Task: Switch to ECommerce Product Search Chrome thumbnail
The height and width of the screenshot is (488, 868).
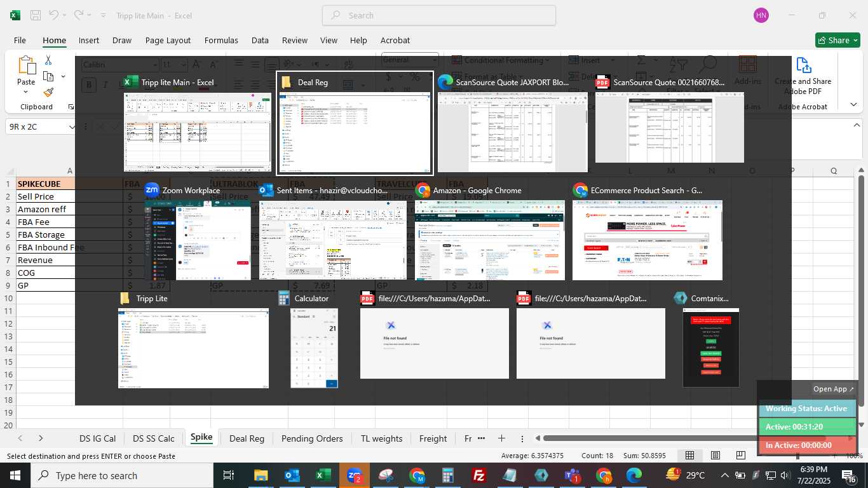Action: pyautogui.click(x=647, y=240)
